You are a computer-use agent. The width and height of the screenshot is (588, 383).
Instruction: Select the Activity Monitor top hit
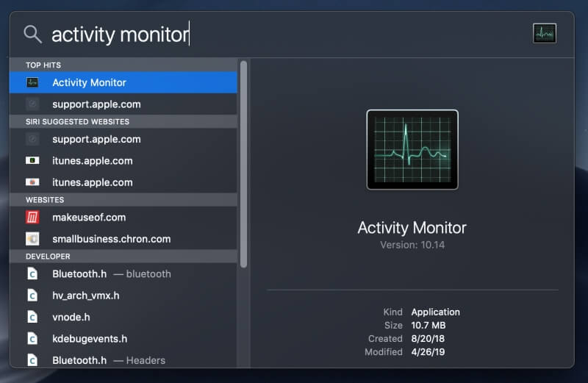(123, 82)
